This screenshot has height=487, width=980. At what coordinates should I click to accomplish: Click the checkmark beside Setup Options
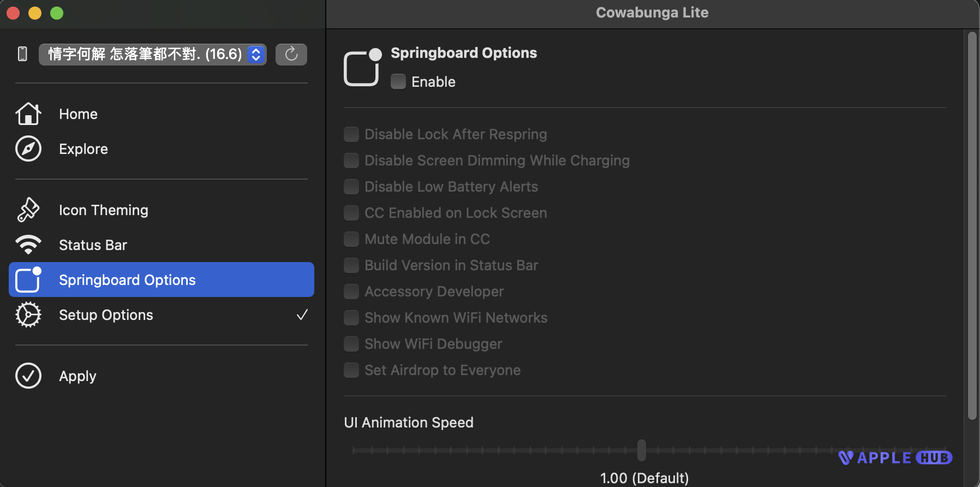(302, 315)
